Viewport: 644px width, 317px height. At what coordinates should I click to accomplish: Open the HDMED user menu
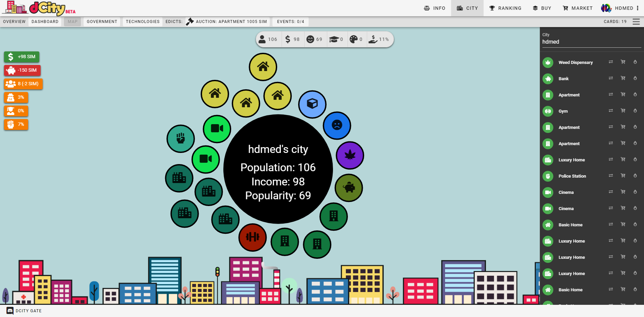pyautogui.click(x=620, y=8)
